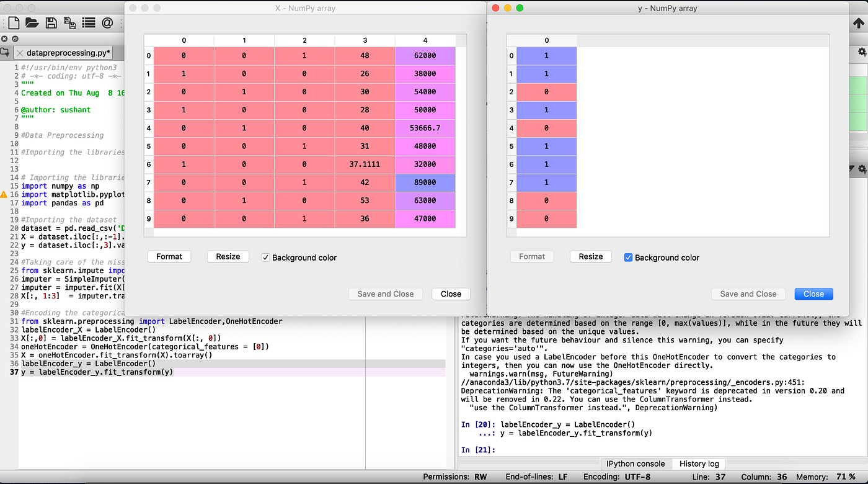Save dataprocessing.py with the save icon
The image size is (868, 484).
pyautogui.click(x=51, y=22)
